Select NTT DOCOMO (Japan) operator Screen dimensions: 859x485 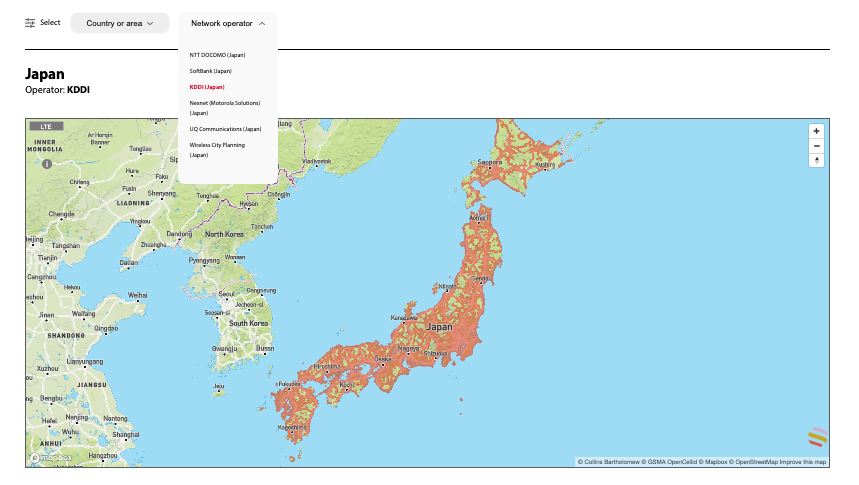217,55
